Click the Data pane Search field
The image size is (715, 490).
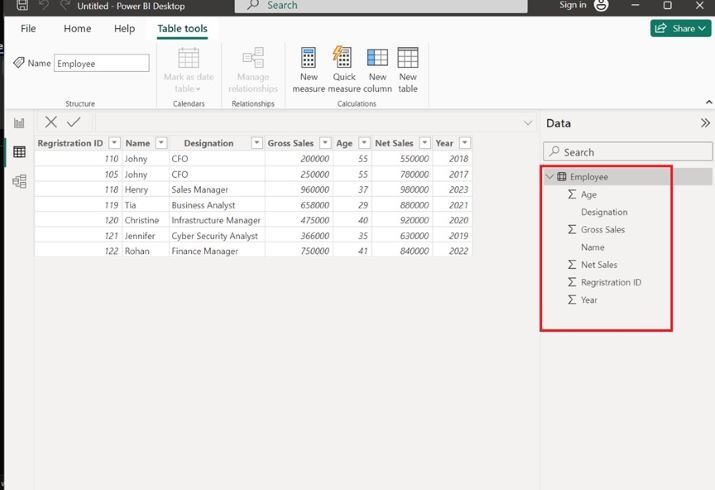click(627, 151)
